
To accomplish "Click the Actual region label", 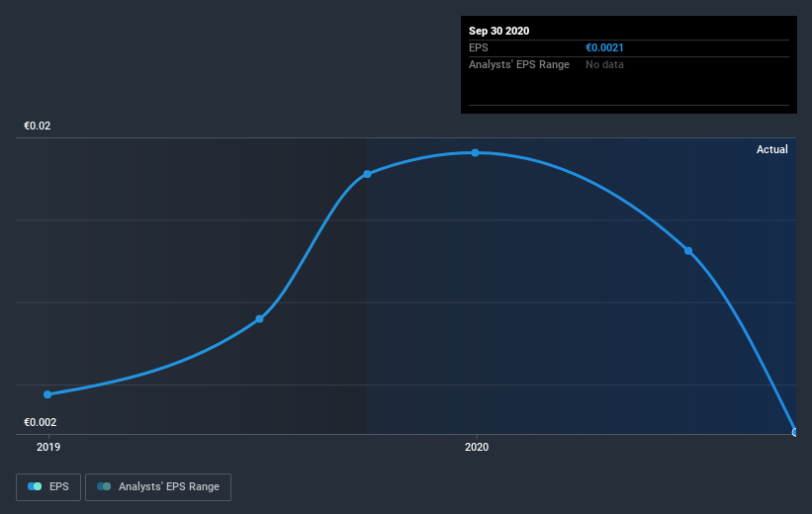I will 771,149.
